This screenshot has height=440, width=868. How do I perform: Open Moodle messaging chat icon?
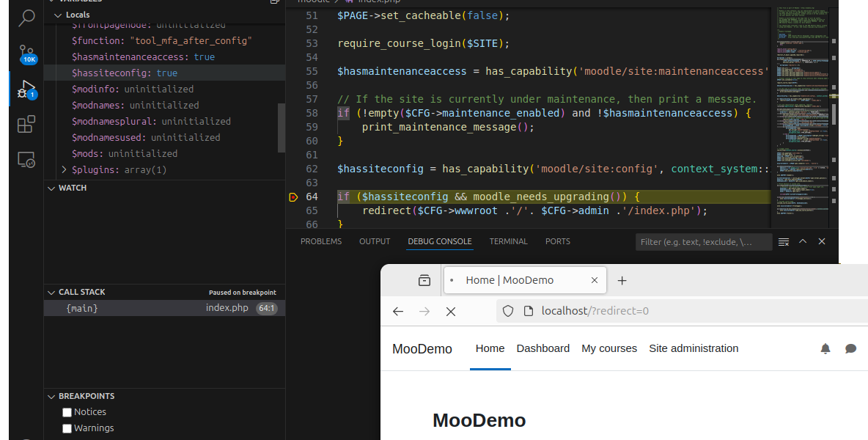pyautogui.click(x=851, y=348)
